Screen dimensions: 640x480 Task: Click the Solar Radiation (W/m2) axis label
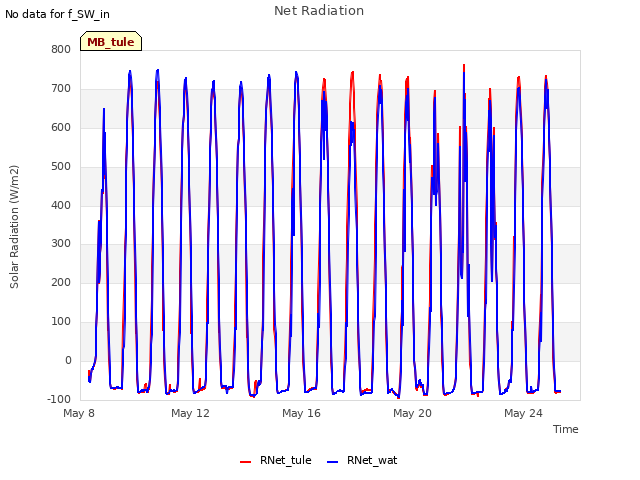click(14, 227)
